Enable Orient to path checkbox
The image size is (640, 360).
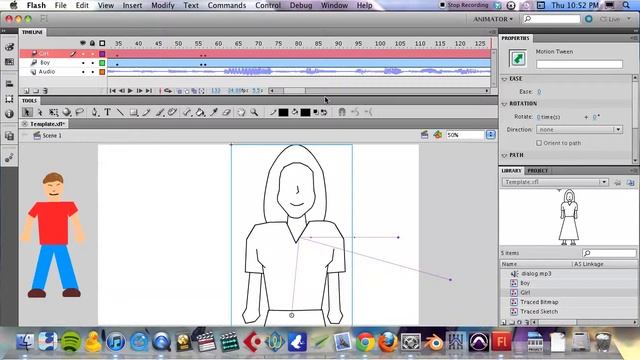(x=539, y=143)
